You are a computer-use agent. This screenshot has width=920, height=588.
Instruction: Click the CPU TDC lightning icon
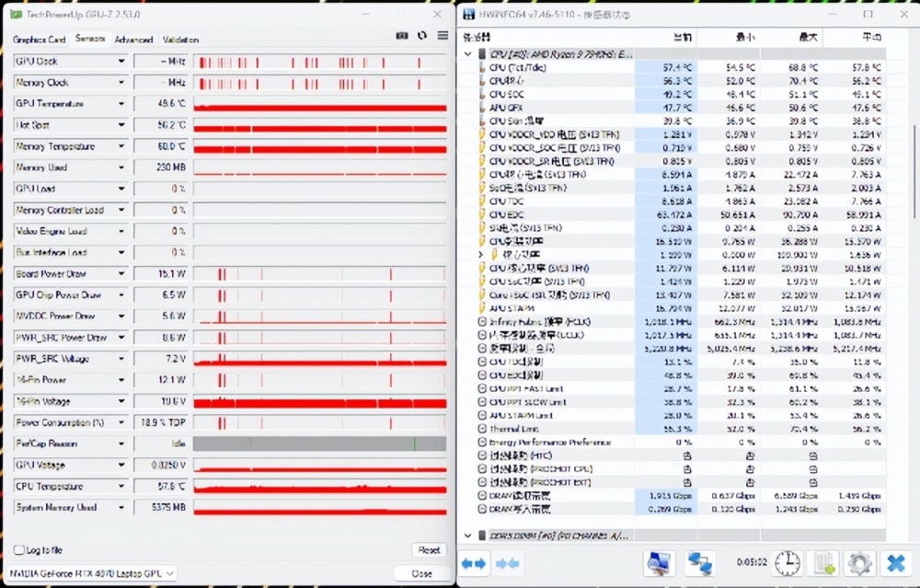pyautogui.click(x=482, y=202)
